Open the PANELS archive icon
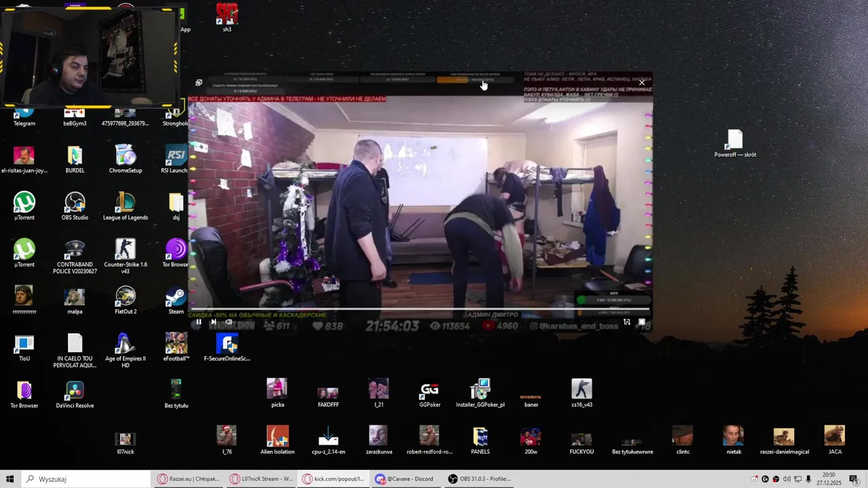 pos(480,441)
